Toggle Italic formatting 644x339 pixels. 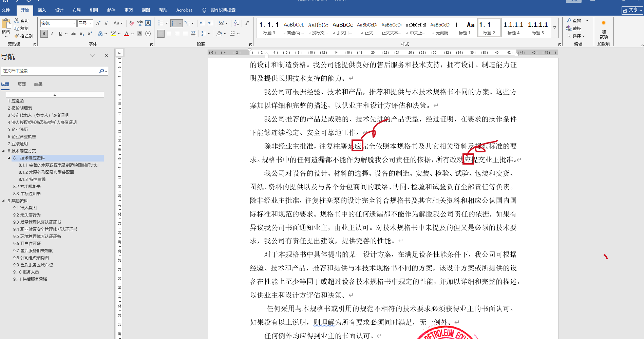tap(52, 34)
